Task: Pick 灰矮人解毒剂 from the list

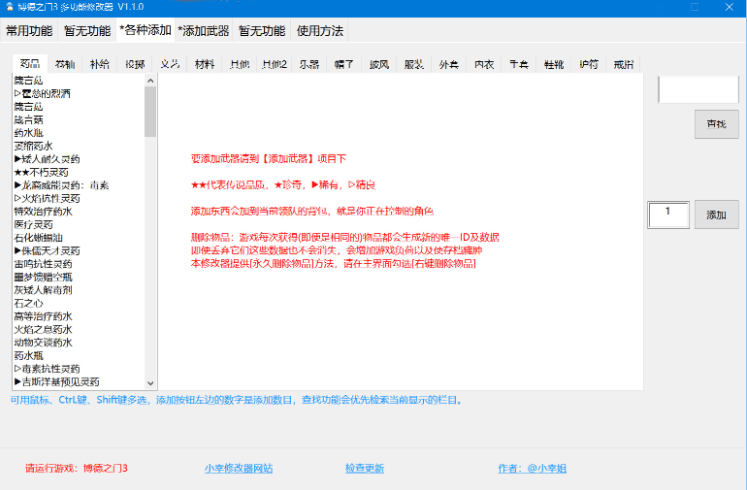Action: [x=79, y=290]
